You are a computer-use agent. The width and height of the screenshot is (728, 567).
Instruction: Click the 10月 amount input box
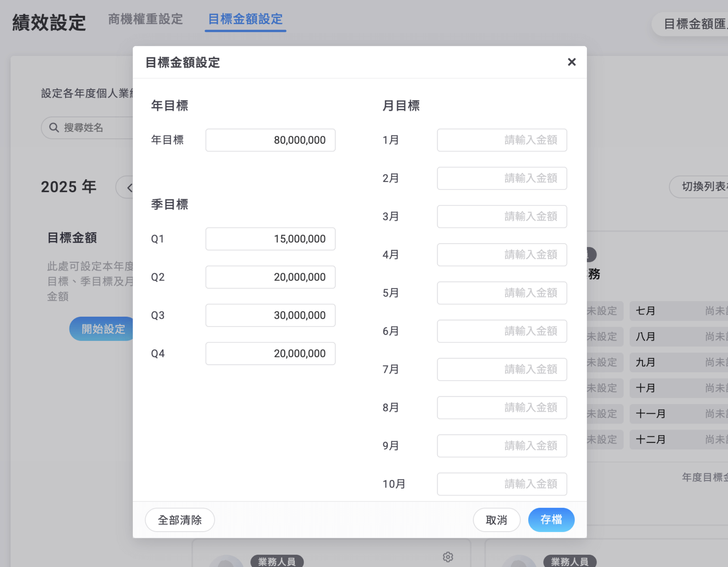point(502,484)
